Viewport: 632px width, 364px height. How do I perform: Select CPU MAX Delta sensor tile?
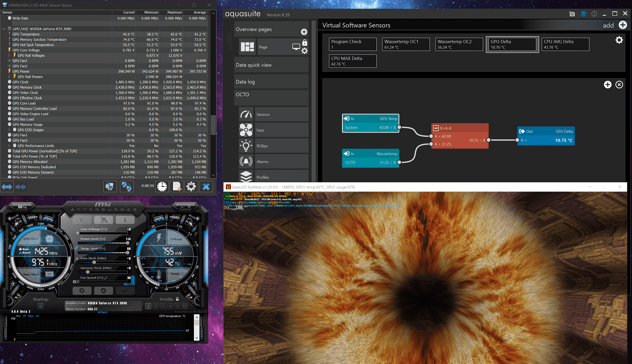[x=353, y=61]
